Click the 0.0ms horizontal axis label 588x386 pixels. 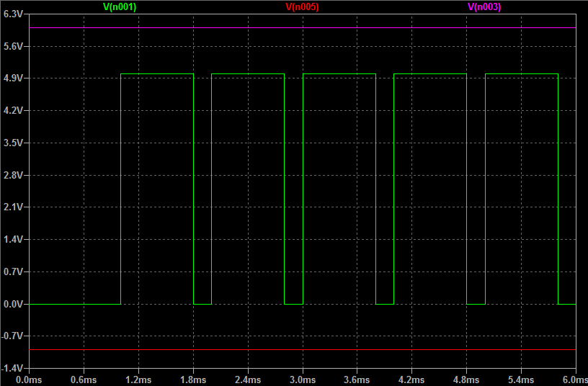click(x=29, y=380)
